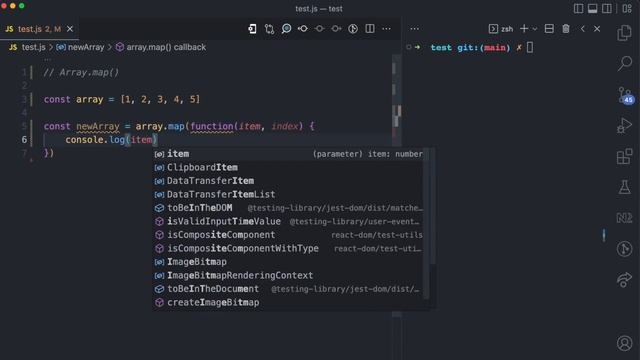The height and width of the screenshot is (360, 640).
Task: Click the macOS green full-screen button
Action: tap(22, 6)
